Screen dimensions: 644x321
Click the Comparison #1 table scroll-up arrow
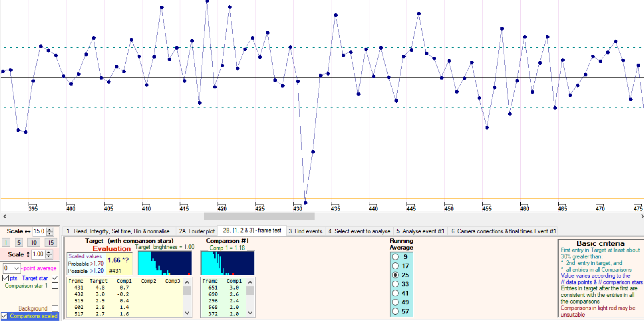pos(250,282)
